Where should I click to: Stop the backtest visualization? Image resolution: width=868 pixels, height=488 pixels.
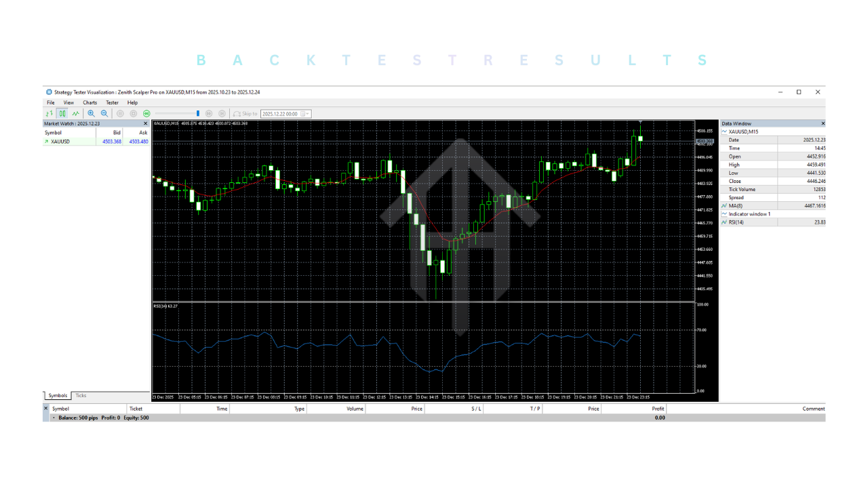pyautogui.click(x=134, y=114)
